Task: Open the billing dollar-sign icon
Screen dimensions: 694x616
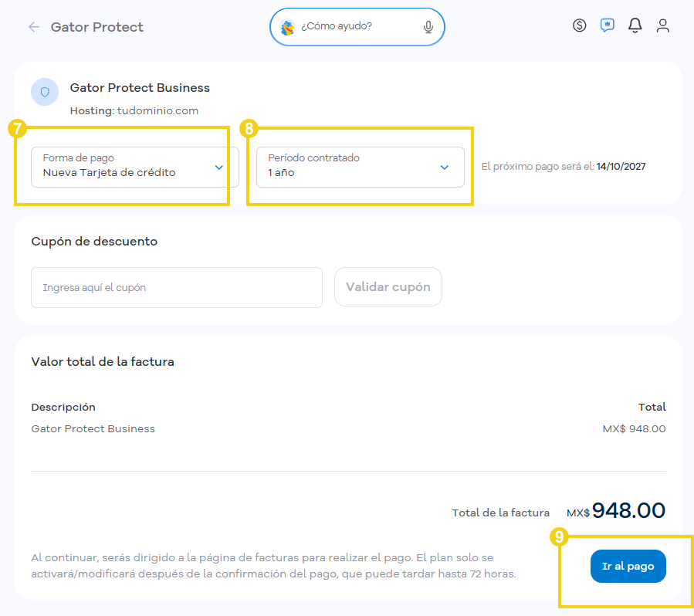Action: tap(579, 25)
